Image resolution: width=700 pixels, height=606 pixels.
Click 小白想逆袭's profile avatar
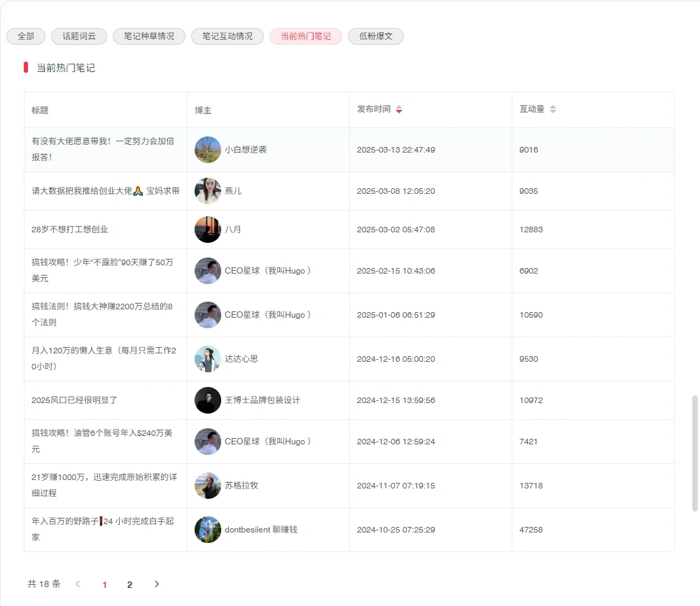(207, 150)
